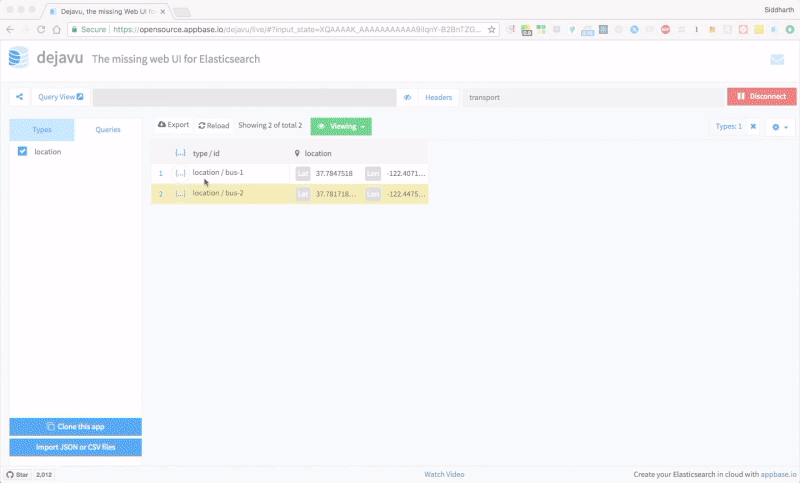
Task: View JSON for bus-1 row
Action: [x=180, y=173]
